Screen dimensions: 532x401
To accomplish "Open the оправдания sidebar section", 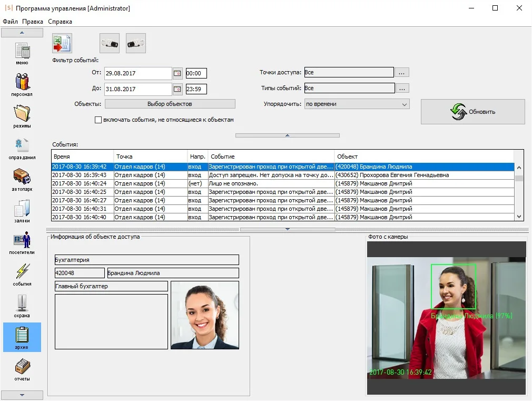I will 22,148.
